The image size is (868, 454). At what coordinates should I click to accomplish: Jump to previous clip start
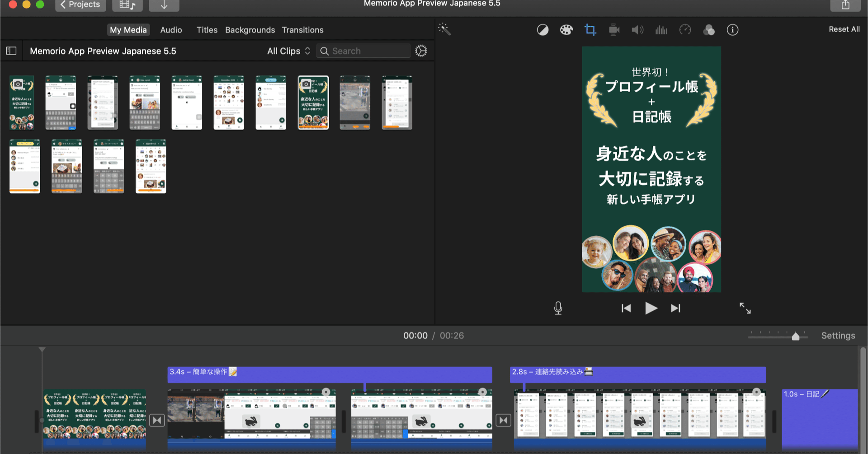click(x=626, y=308)
